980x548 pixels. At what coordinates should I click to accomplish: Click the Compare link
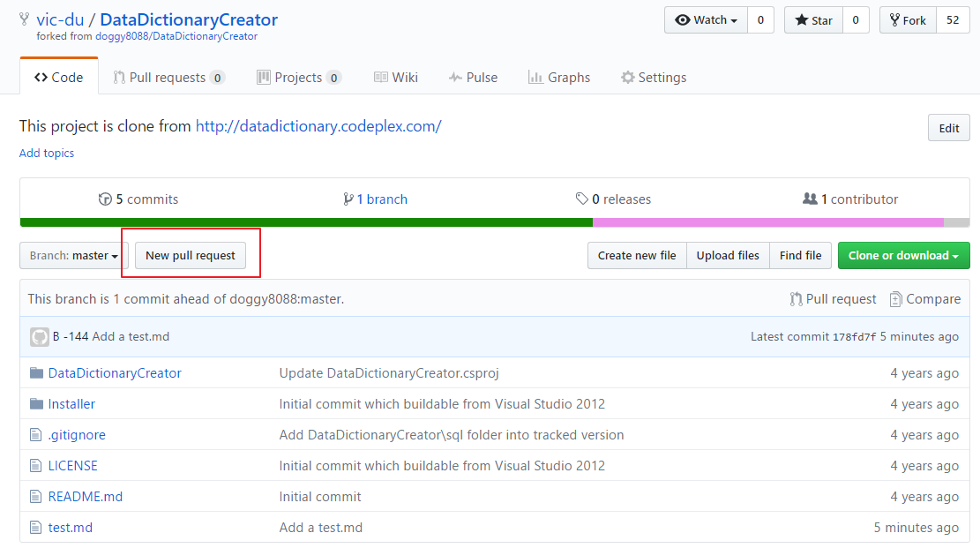933,299
